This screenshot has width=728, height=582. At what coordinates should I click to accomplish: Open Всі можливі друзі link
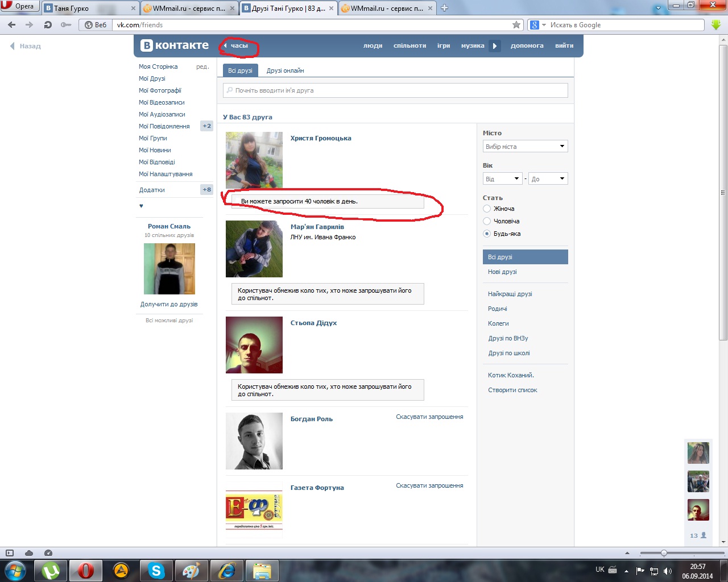click(x=169, y=320)
